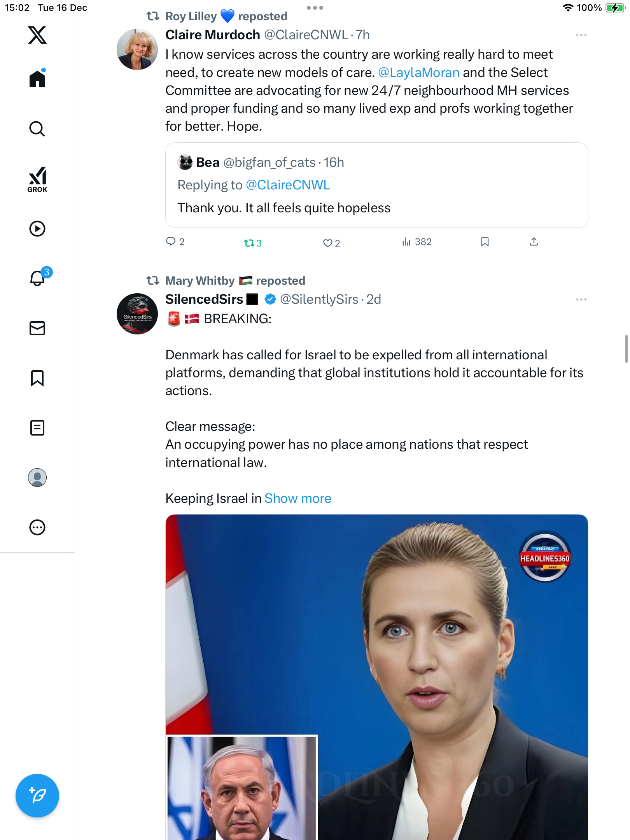Open the @LaylaMoran mention link

[419, 73]
